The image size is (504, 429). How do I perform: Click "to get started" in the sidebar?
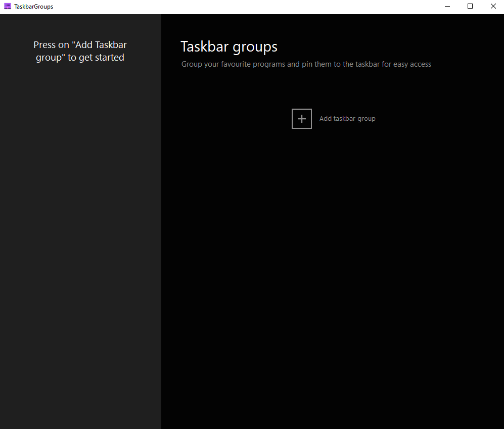(x=96, y=58)
